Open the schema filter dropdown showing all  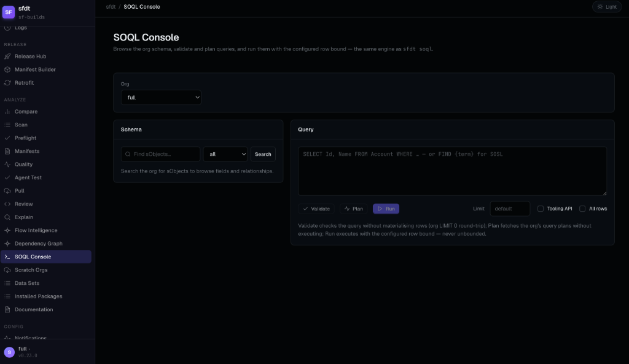pos(225,154)
